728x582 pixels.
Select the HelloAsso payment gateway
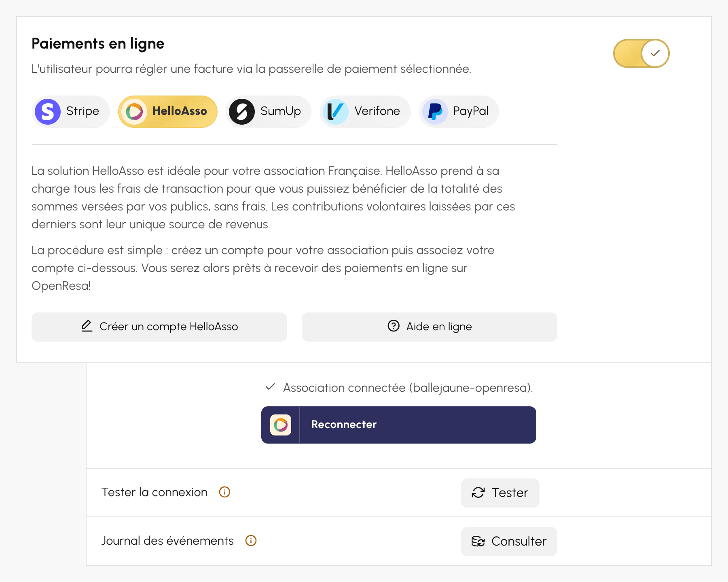pos(168,111)
